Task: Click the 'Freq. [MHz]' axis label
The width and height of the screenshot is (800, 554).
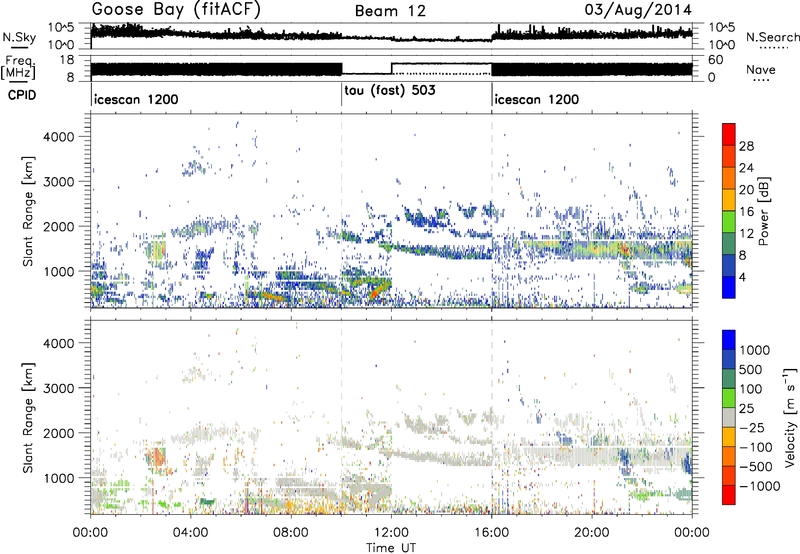Action: 18,68
